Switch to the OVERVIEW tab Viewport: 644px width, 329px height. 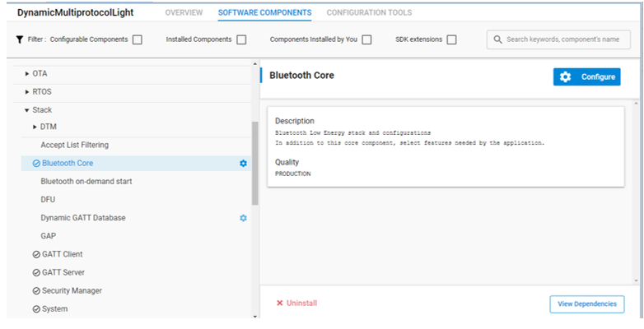[x=184, y=12]
